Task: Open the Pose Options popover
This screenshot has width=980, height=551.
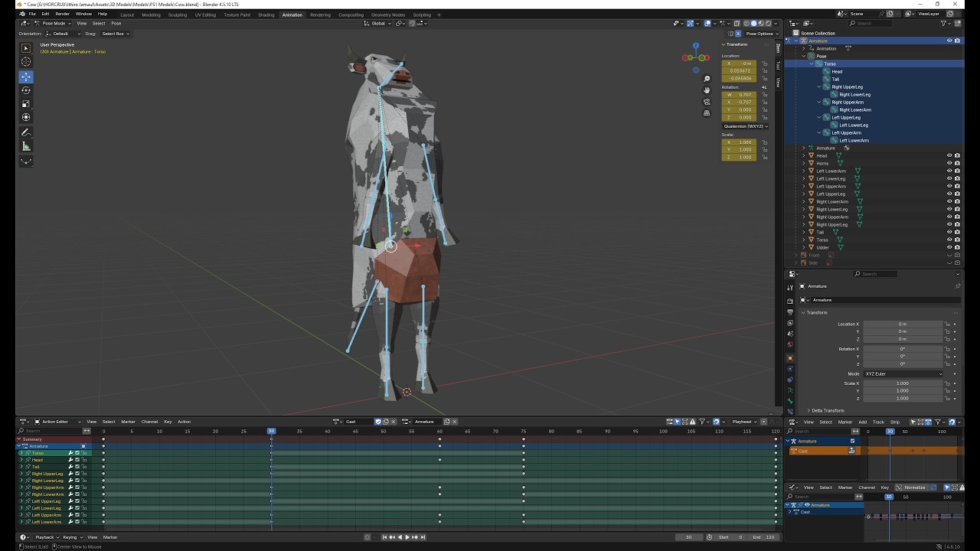Action: pyautogui.click(x=759, y=34)
